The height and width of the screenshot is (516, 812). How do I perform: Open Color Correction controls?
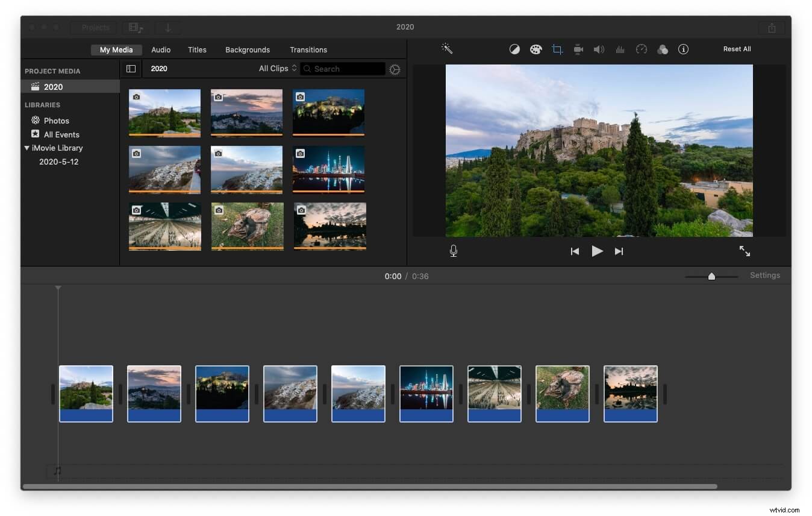tap(536, 49)
